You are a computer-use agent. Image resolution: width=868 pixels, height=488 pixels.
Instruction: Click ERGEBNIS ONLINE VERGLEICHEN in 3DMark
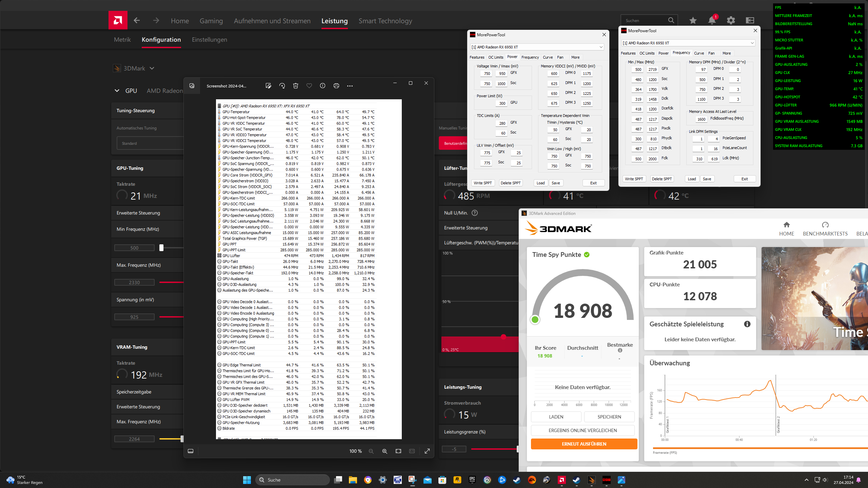click(583, 430)
